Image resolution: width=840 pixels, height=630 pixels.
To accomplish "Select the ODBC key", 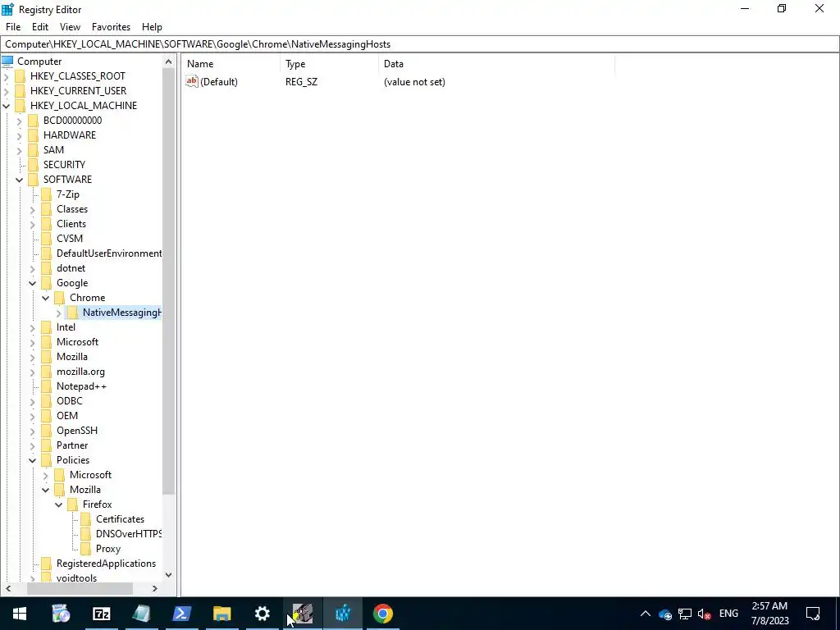I will click(70, 400).
